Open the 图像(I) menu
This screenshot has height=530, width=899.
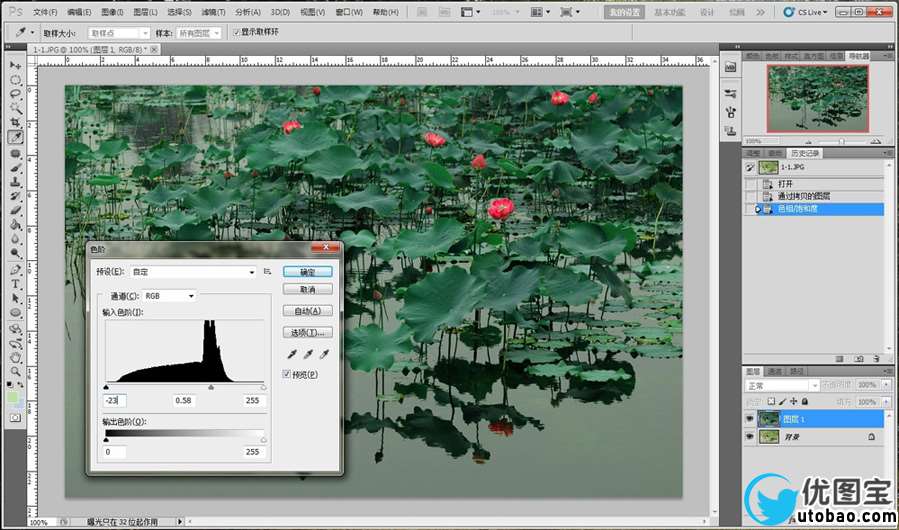(x=112, y=12)
